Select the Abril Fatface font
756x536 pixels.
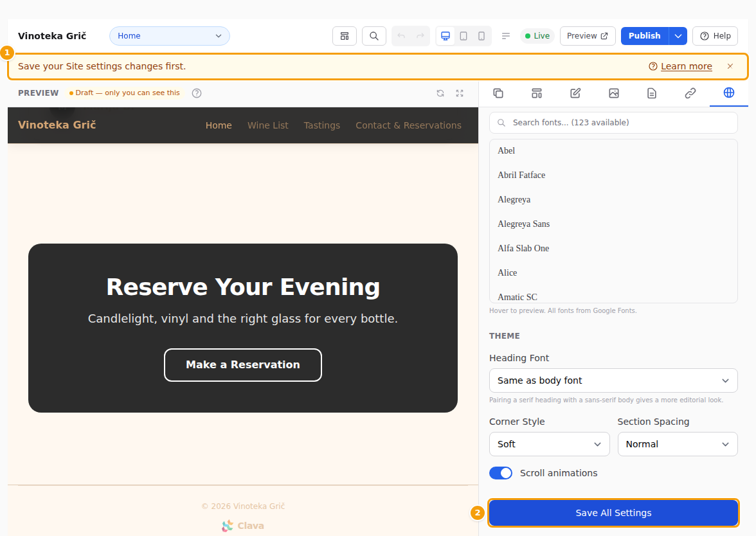click(613, 175)
